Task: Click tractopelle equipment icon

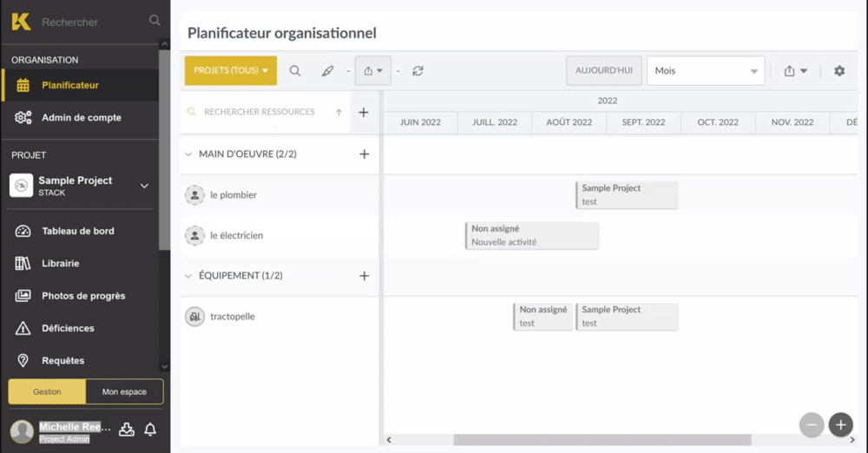Action: point(194,317)
